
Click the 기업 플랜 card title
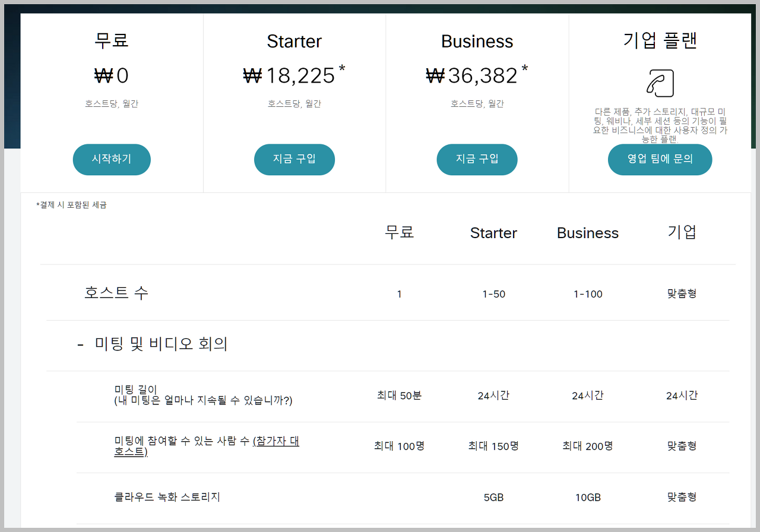point(660,40)
